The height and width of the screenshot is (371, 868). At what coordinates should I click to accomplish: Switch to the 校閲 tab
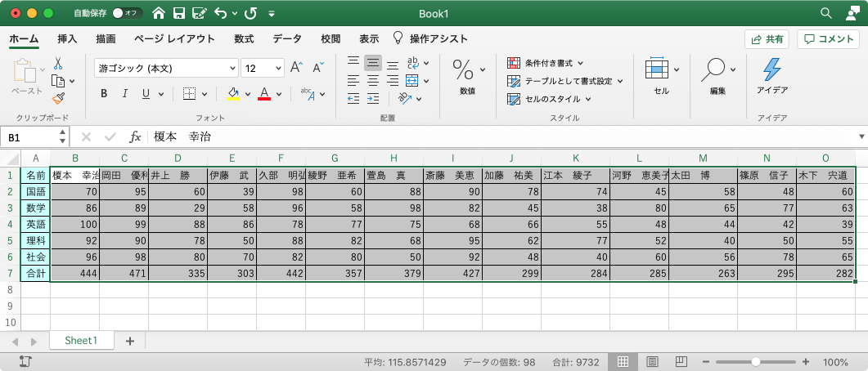[331, 38]
